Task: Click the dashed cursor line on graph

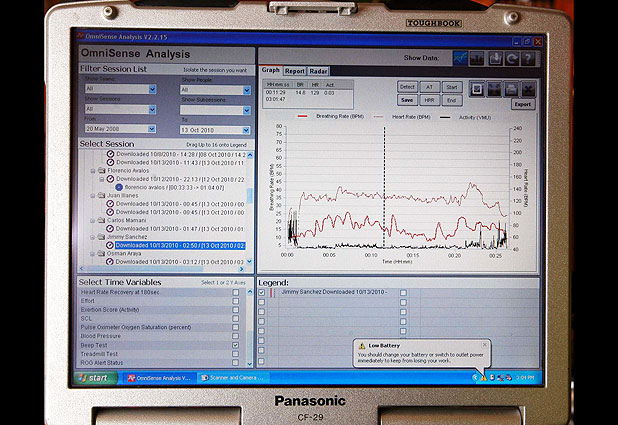Action: pos(384,187)
